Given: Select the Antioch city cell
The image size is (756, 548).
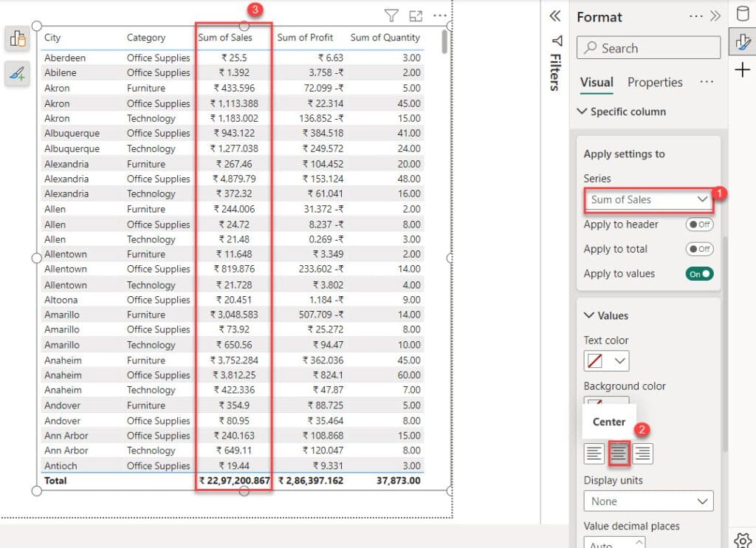Looking at the screenshot, I should click(x=61, y=466).
